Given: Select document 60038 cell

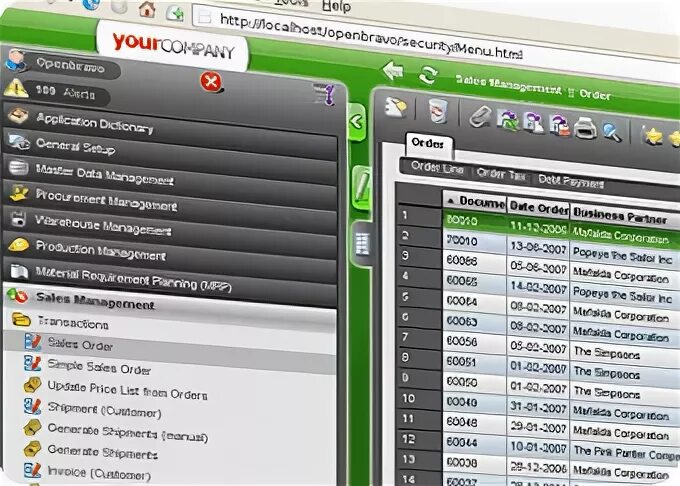Looking at the screenshot, I should [462, 462].
